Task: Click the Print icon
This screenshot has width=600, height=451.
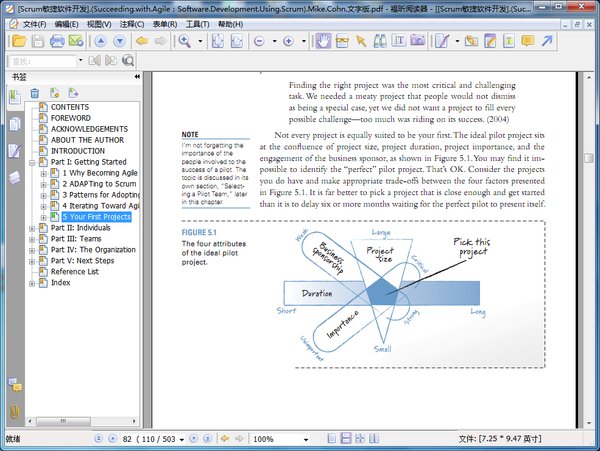Action: tap(57, 41)
